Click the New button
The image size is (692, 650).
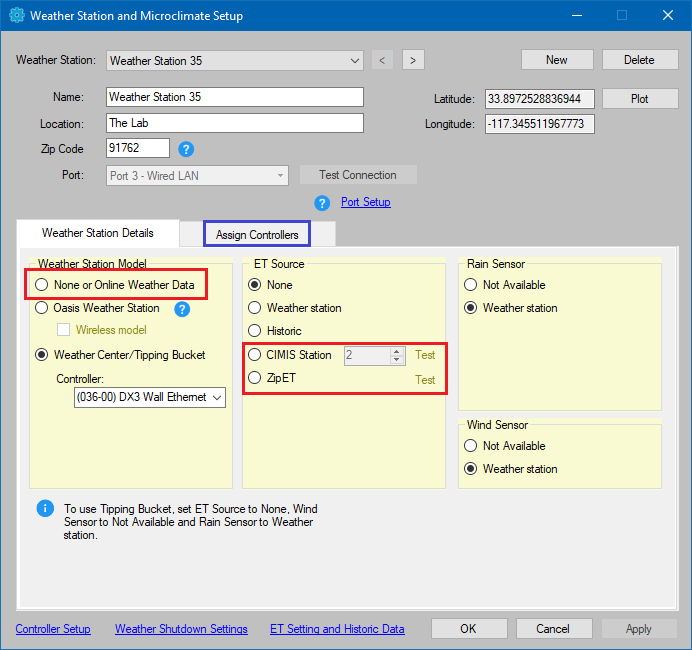(557, 60)
